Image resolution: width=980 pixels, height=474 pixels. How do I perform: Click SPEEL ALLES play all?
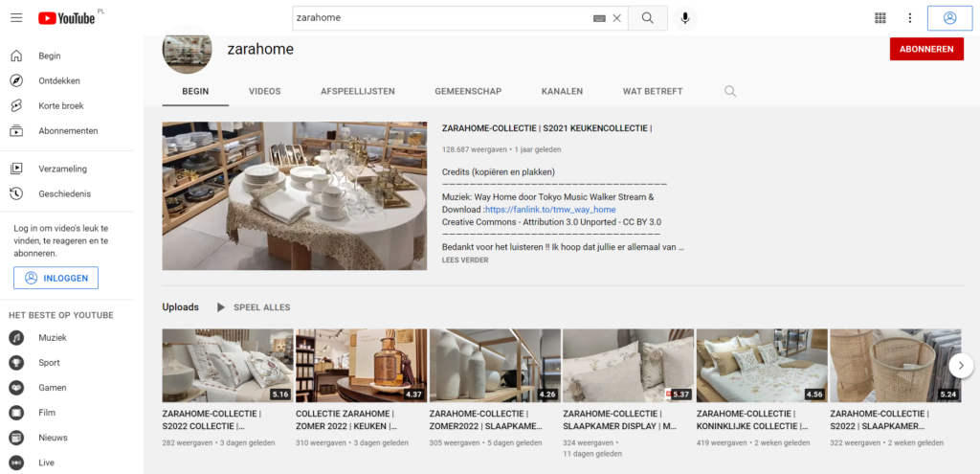coord(253,307)
